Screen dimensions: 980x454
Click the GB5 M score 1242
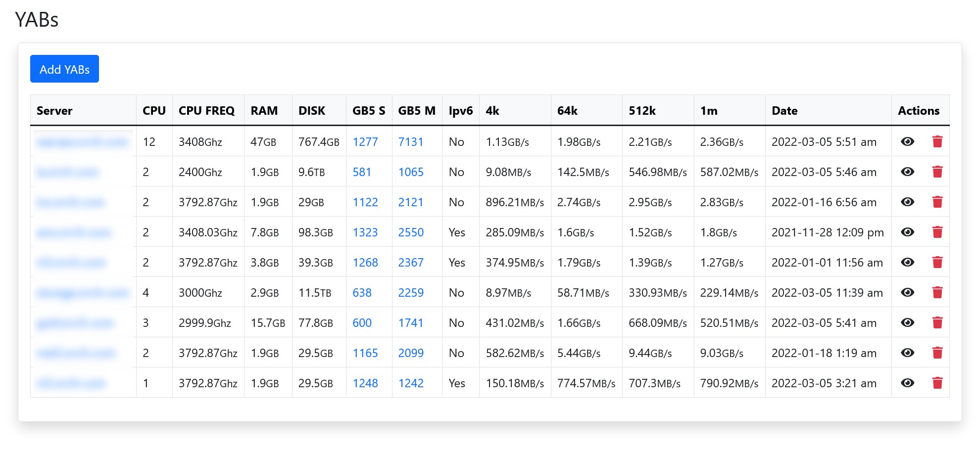click(411, 383)
